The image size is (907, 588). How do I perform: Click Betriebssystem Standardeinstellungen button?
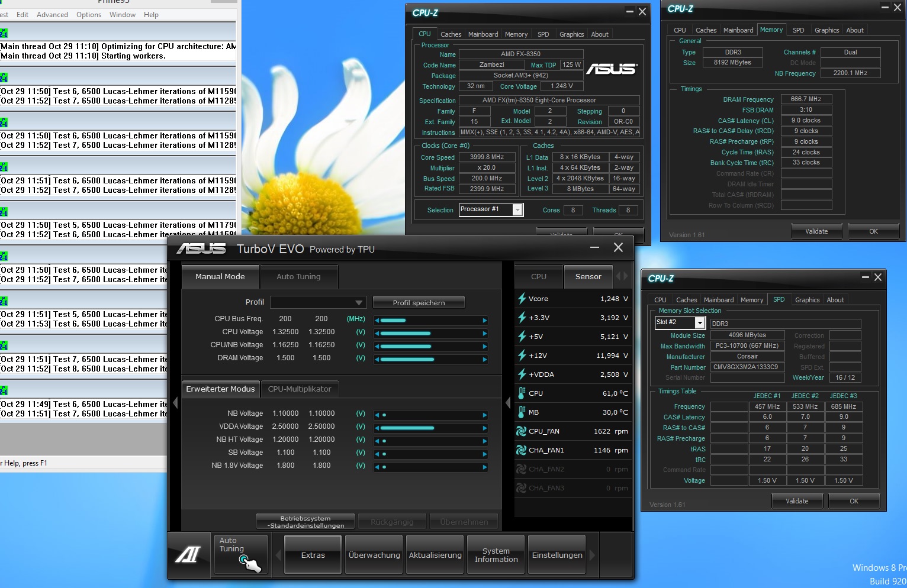pos(305,522)
